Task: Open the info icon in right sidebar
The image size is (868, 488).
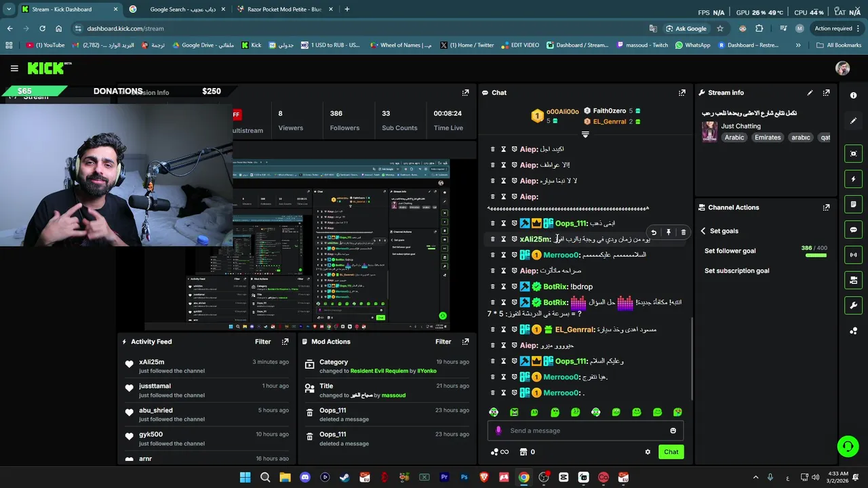Action: (853, 96)
